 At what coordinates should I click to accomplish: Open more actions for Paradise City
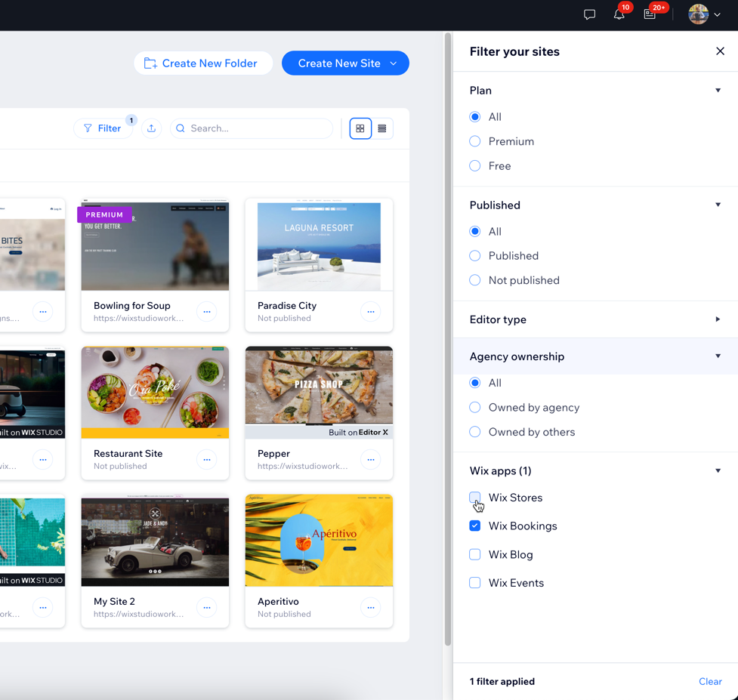click(371, 311)
